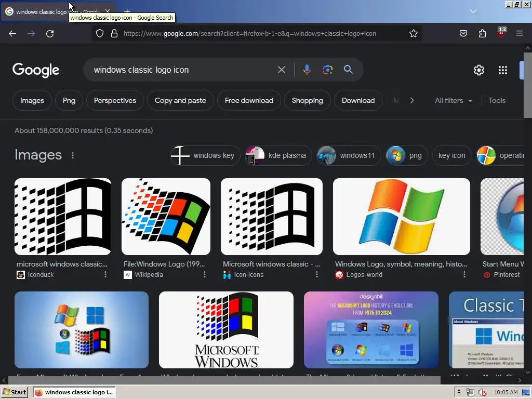Expand the All filters dropdown
Viewport: 532px width, 399px height.
[453, 100]
